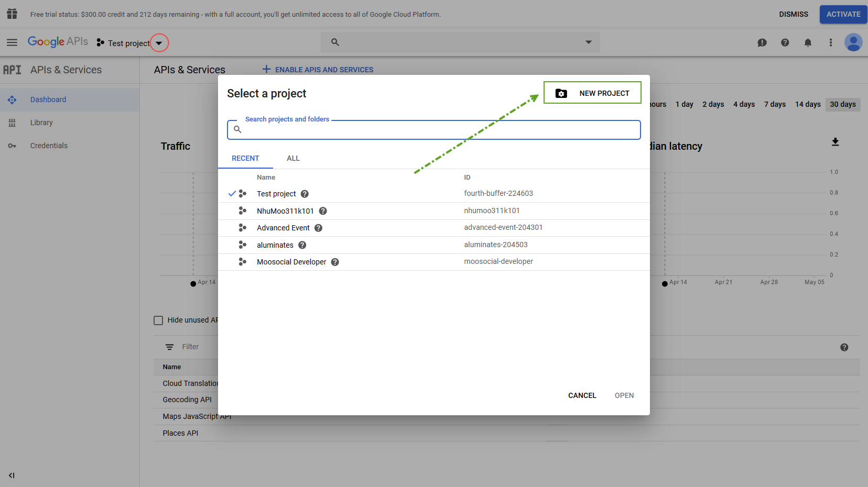Open the Geocoding API row
The image size is (868, 487).
(187, 400)
